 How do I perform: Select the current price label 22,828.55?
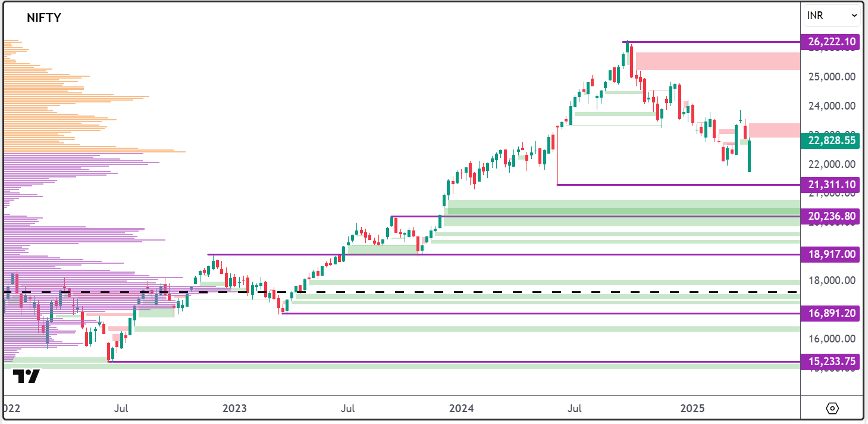(832, 141)
